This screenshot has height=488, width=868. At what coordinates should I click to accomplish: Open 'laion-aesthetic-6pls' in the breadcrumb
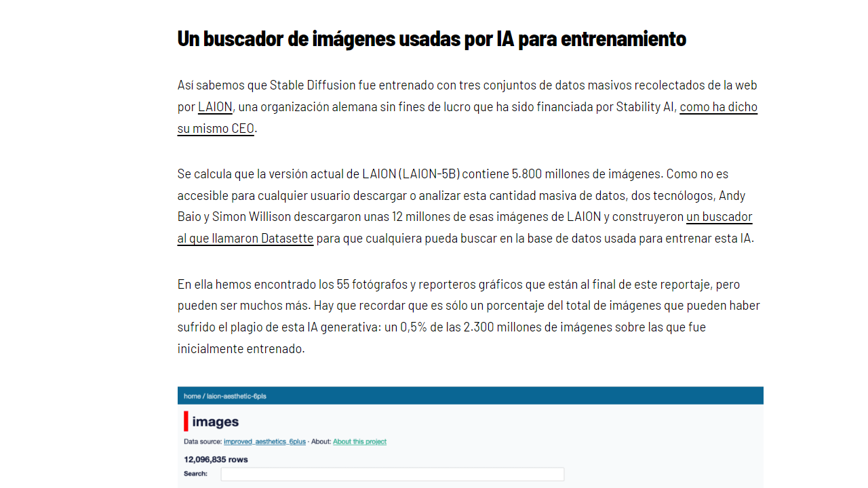(236, 396)
